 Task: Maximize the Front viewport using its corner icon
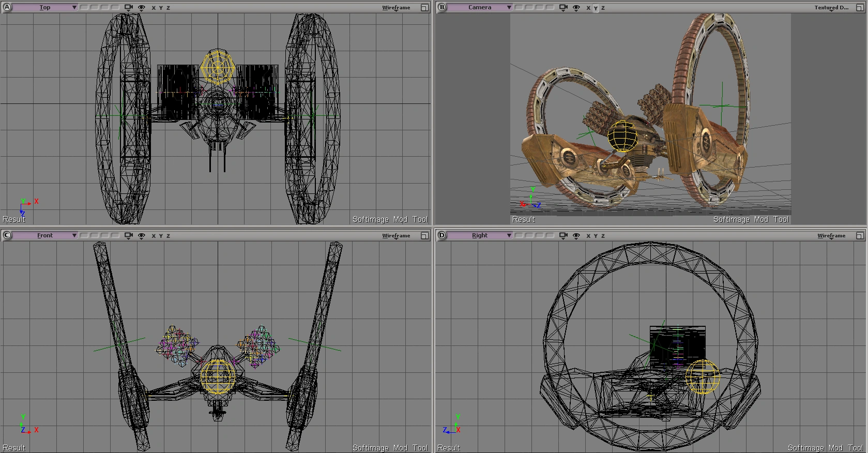tap(424, 236)
